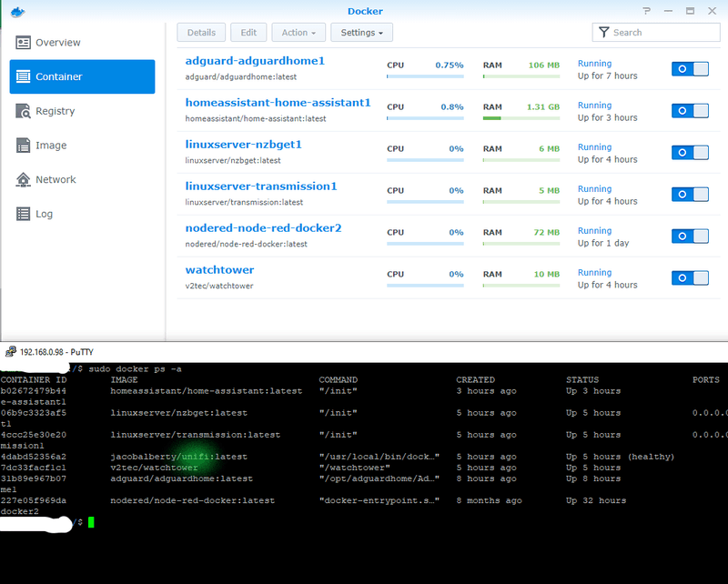Image resolution: width=728 pixels, height=584 pixels.
Task: Click the Image sidebar icon
Action: (23, 146)
